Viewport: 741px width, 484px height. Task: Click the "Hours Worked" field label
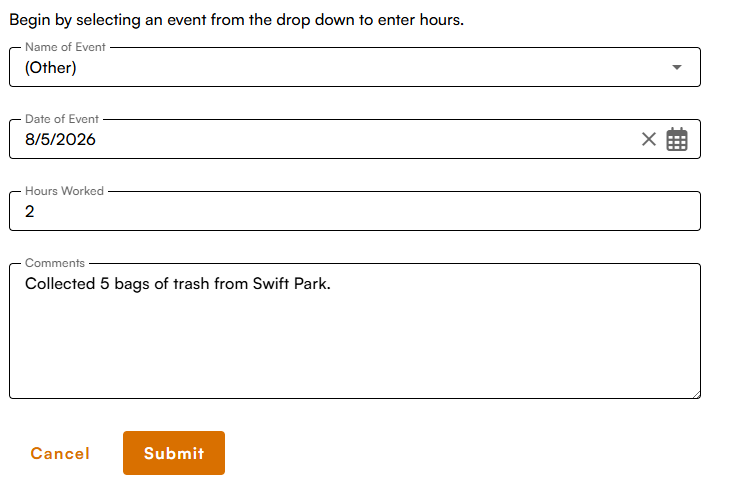tap(64, 191)
